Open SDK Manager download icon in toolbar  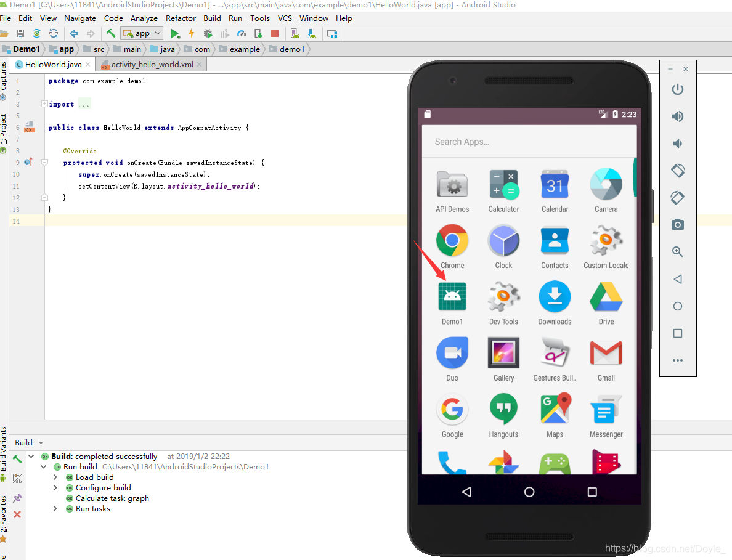coord(311,34)
